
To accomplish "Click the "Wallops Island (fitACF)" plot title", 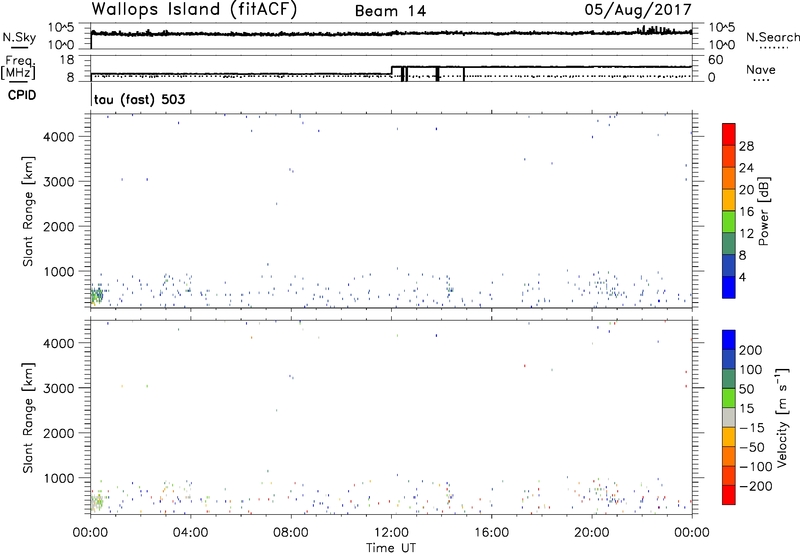I will coord(194,9).
